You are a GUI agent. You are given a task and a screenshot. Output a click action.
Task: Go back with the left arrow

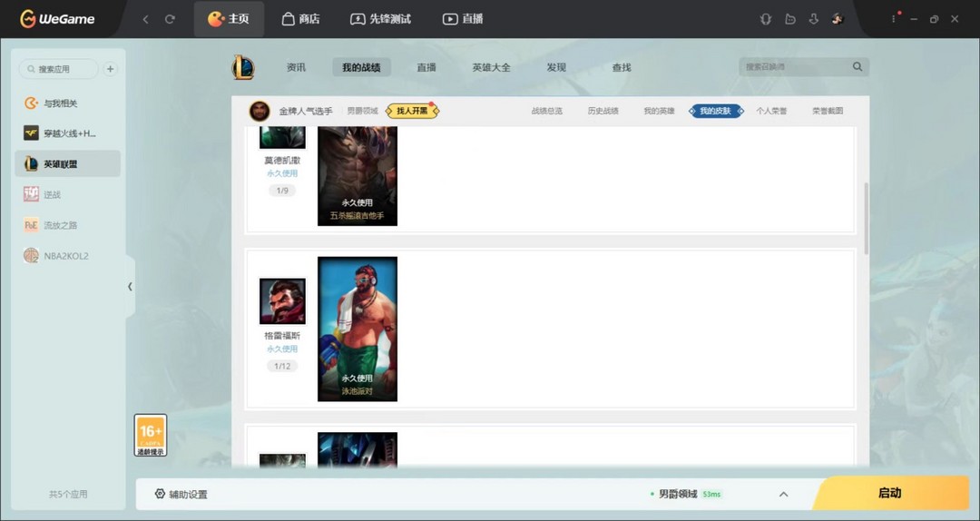tap(145, 19)
